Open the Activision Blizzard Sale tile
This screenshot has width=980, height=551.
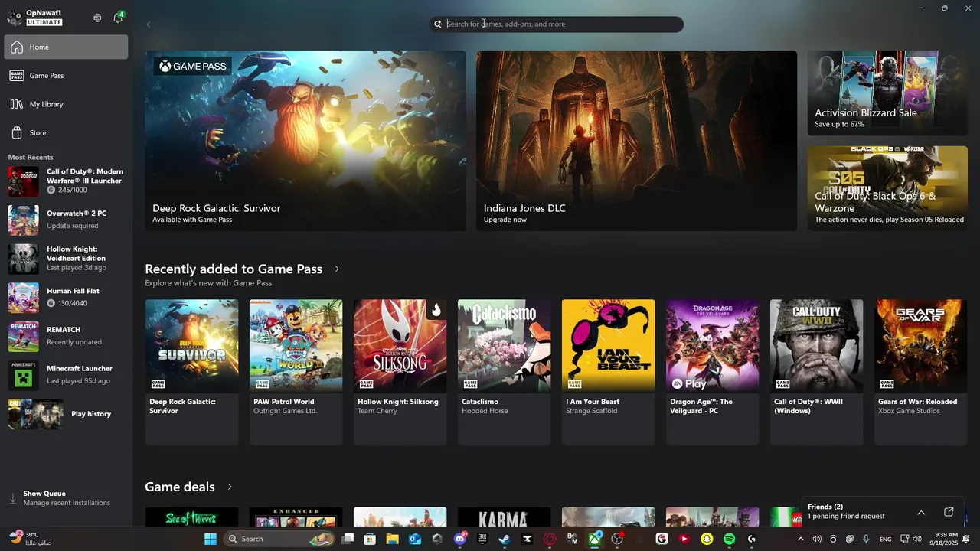click(887, 93)
